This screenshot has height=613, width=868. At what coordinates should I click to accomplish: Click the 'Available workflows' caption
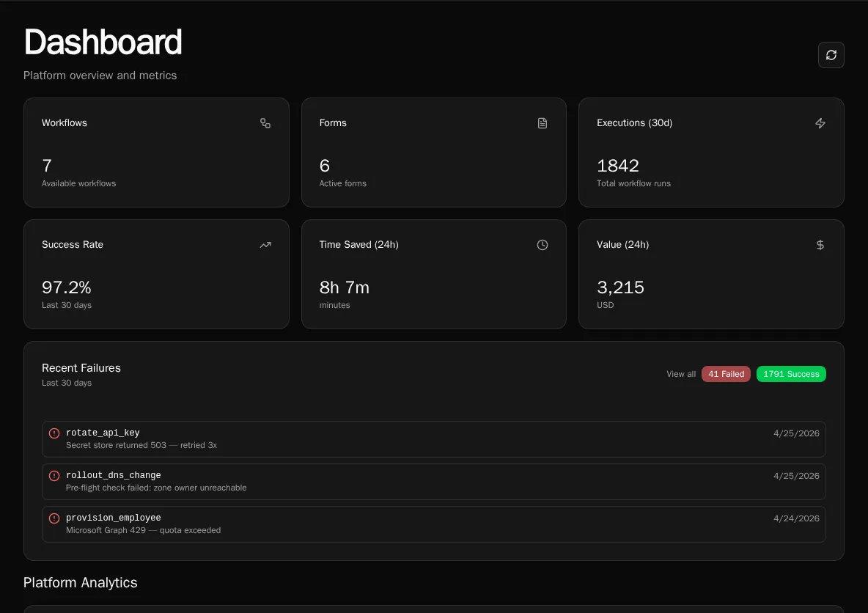pyautogui.click(x=78, y=183)
